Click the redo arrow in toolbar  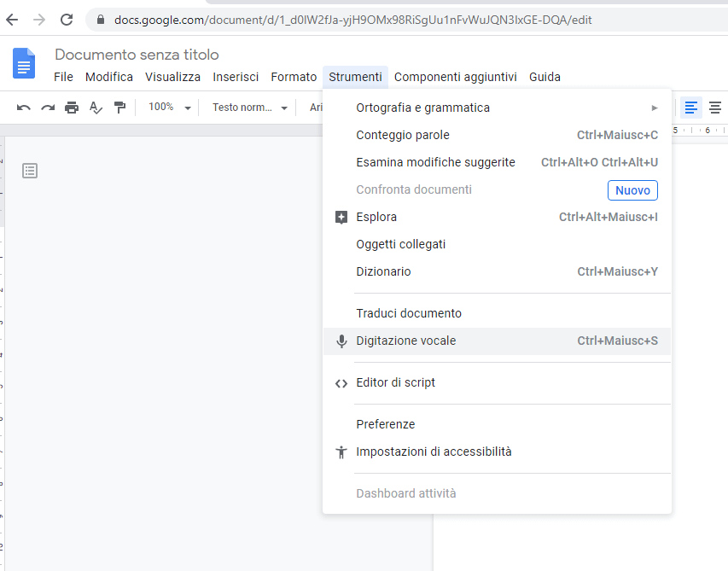point(48,108)
